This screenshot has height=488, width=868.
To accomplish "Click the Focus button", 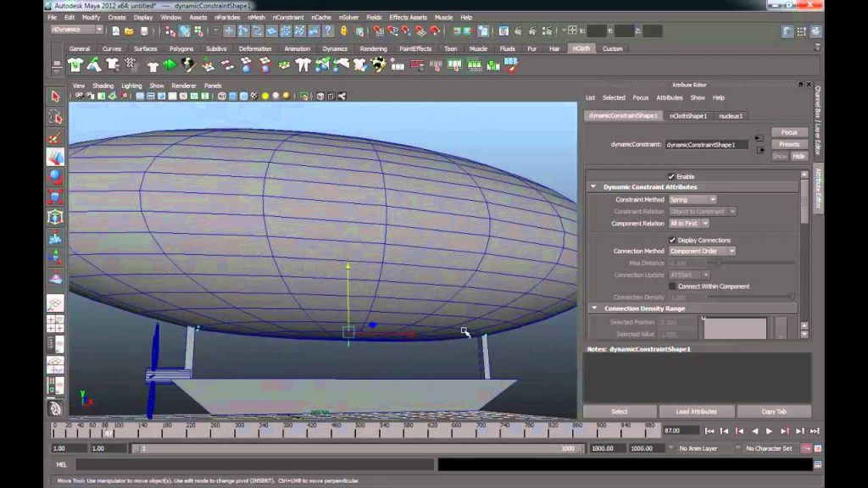I will pyautogui.click(x=789, y=132).
